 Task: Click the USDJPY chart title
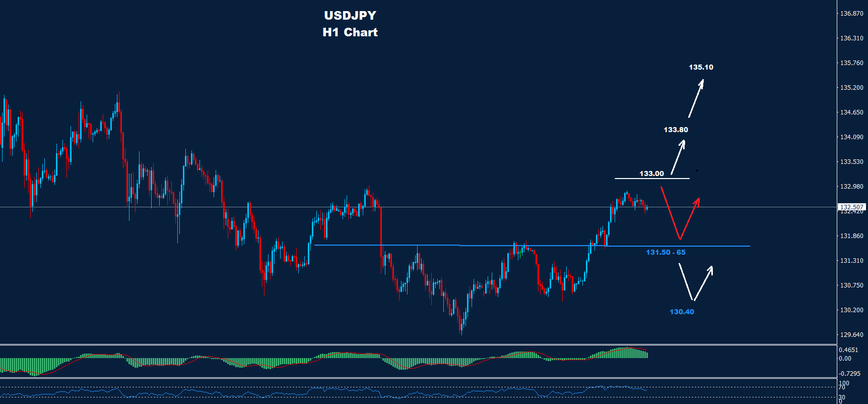pyautogui.click(x=350, y=16)
